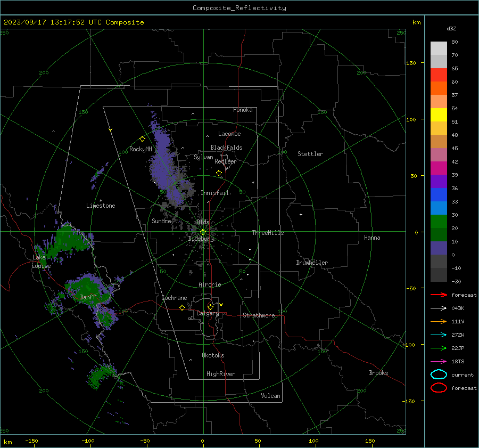Click the Drumheller label
The height and width of the screenshot is (448, 479).
coord(312,263)
